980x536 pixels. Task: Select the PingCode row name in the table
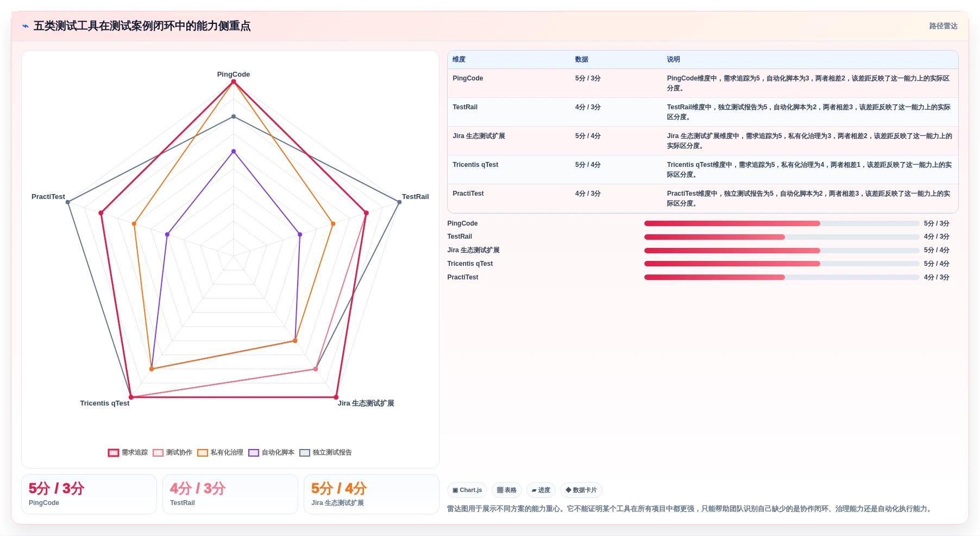point(468,78)
